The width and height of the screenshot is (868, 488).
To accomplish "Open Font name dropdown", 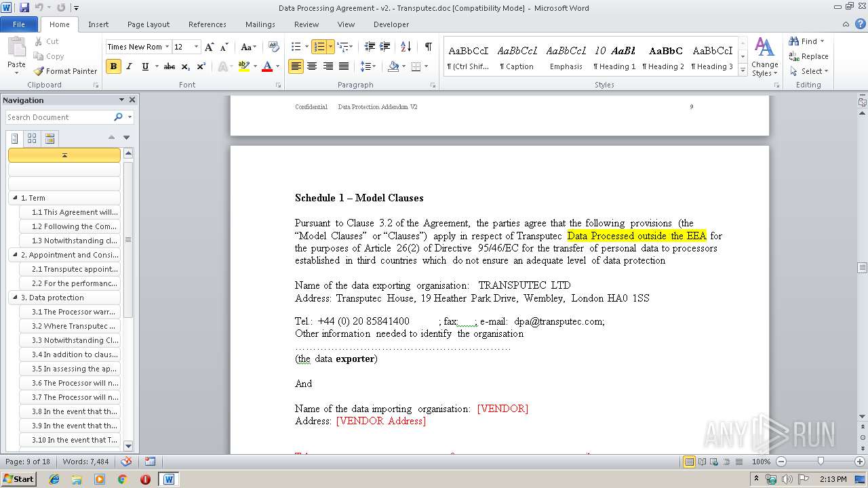I will pos(167,47).
